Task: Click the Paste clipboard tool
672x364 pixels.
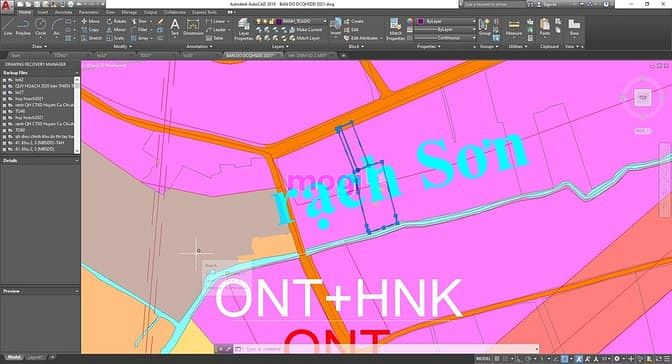Action: point(545,27)
